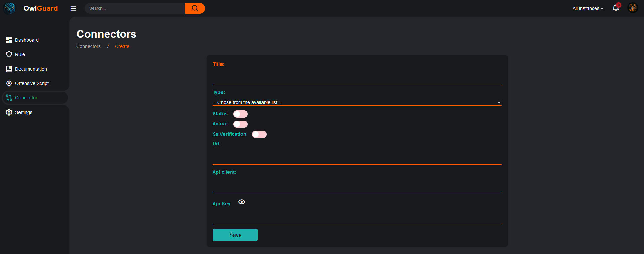Screen dimensions: 644x254
Task: Open Documentation menu item
Action: point(31,69)
